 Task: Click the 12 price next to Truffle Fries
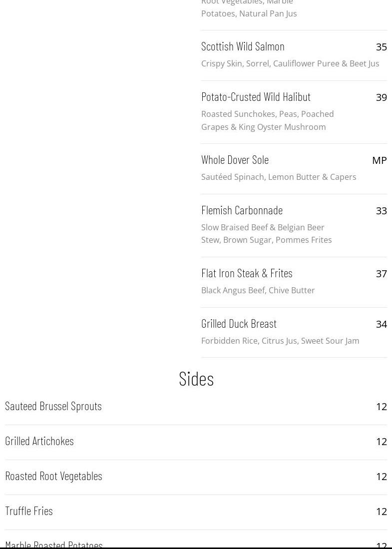point(381,512)
